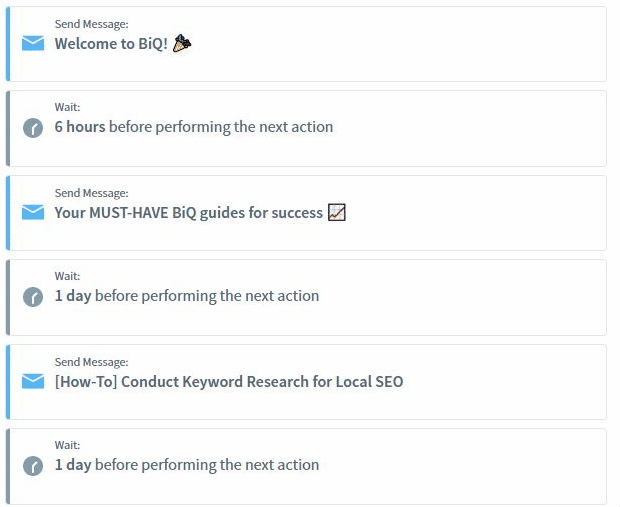Click party popper emoji after Welcome to BiQ!
The width and height of the screenshot is (620, 507).
pos(182,43)
